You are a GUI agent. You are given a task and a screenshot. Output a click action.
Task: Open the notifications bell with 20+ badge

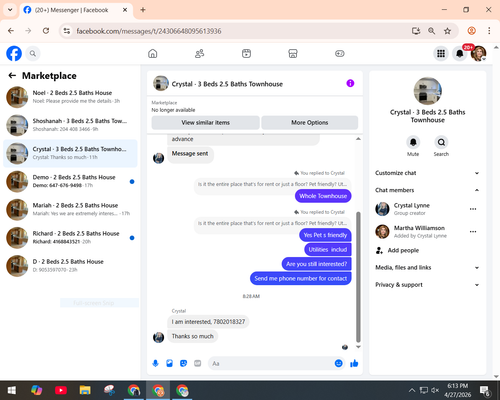pyautogui.click(x=460, y=53)
